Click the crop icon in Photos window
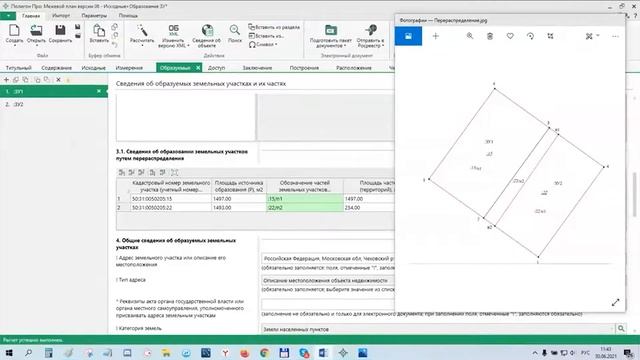 (550, 36)
